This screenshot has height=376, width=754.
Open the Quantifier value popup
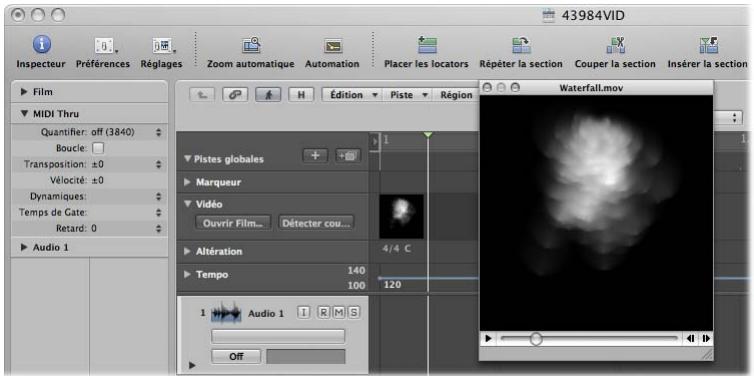pos(159,132)
